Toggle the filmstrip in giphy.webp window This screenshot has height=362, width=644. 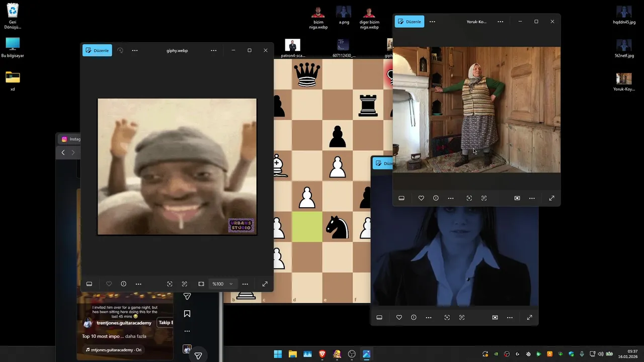click(89, 284)
